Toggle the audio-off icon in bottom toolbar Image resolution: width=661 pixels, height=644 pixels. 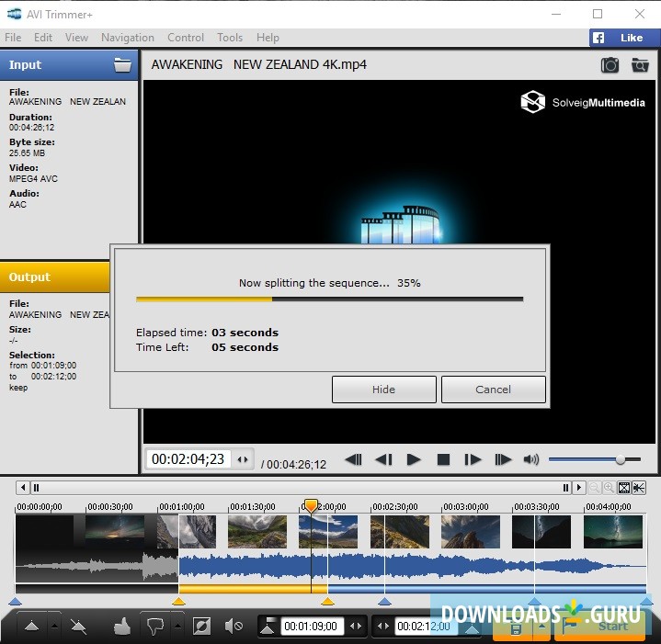click(x=234, y=627)
